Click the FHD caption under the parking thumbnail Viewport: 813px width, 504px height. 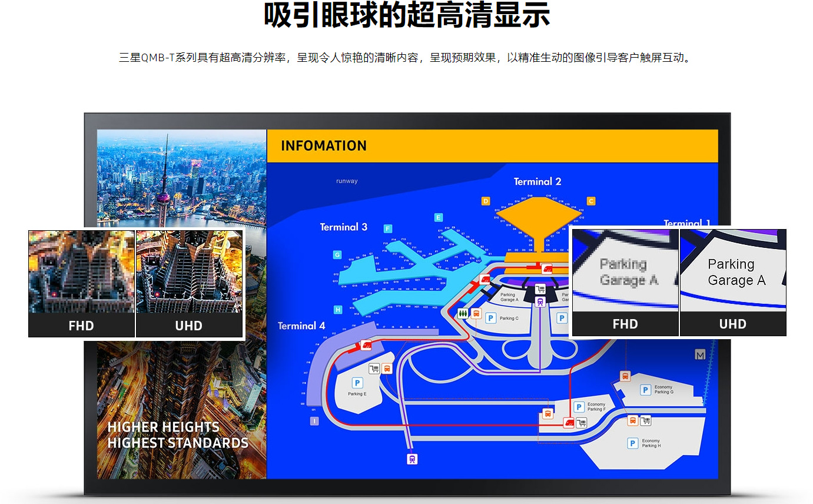click(625, 324)
